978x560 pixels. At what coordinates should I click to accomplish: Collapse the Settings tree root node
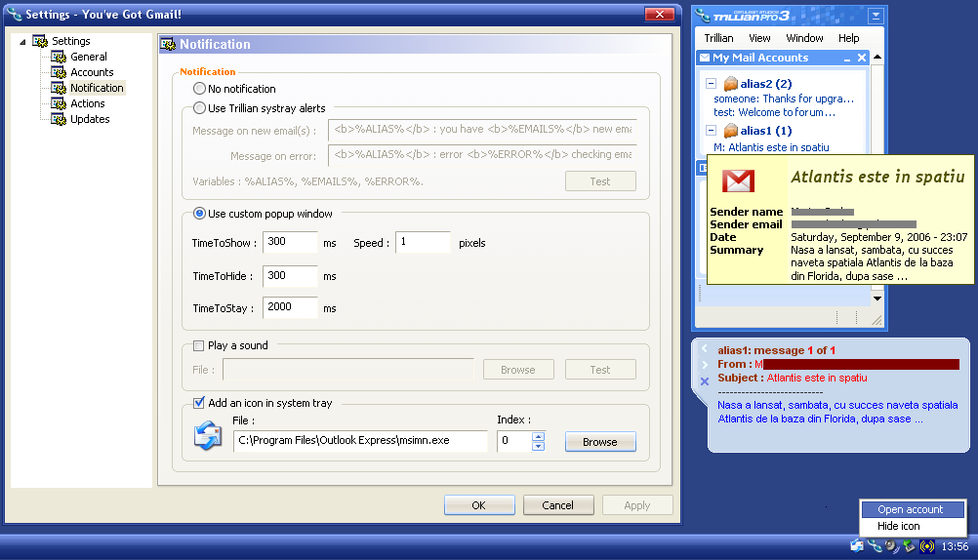click(x=22, y=42)
